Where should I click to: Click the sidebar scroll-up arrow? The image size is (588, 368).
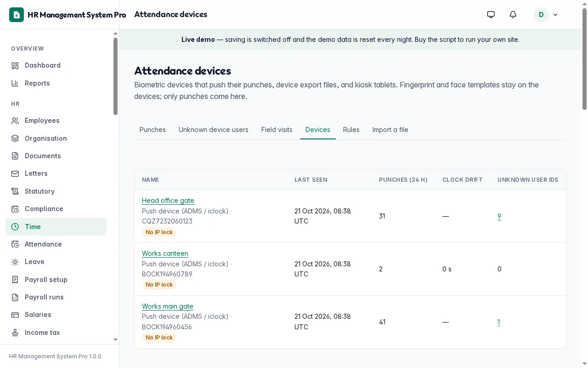pyautogui.click(x=115, y=34)
